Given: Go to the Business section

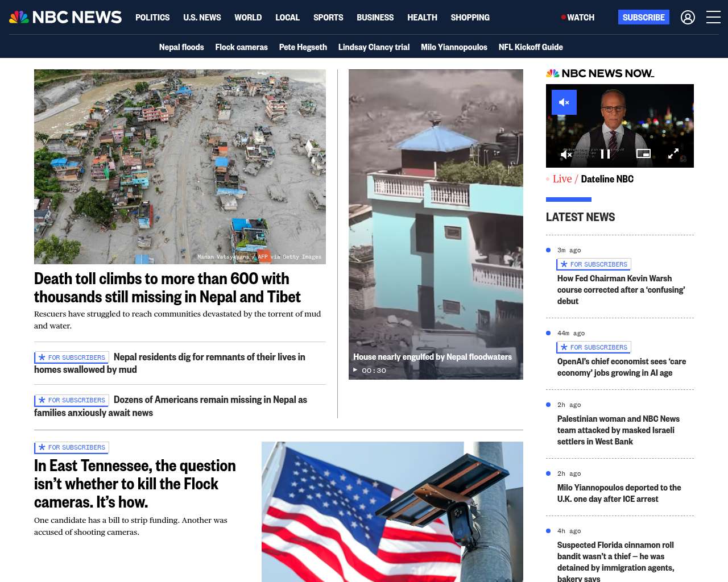Looking at the screenshot, I should 375,17.
